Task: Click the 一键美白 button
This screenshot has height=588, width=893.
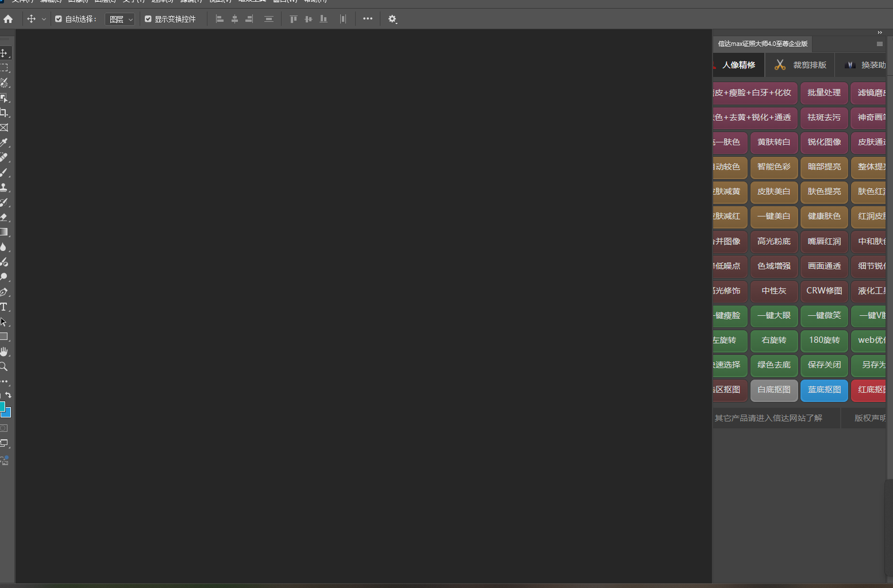Action: pyautogui.click(x=774, y=216)
